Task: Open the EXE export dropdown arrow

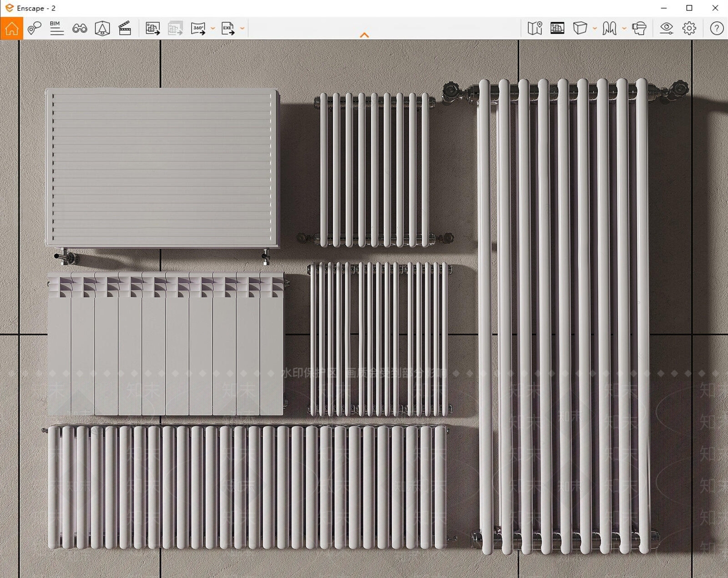Action: pyautogui.click(x=242, y=28)
